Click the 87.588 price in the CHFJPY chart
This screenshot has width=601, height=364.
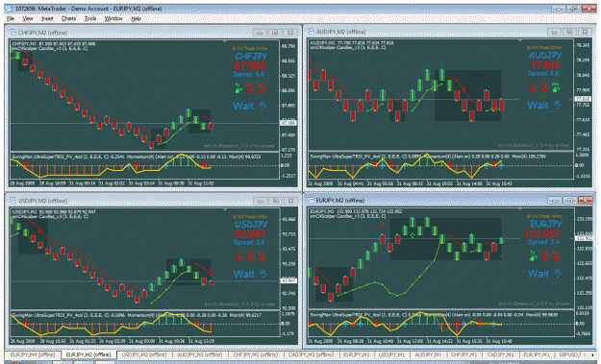pos(249,66)
